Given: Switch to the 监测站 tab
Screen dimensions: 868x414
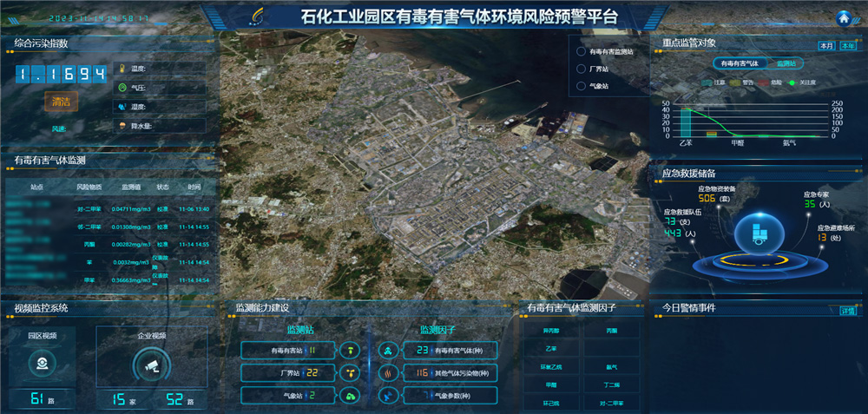Looking at the screenshot, I should 786,63.
